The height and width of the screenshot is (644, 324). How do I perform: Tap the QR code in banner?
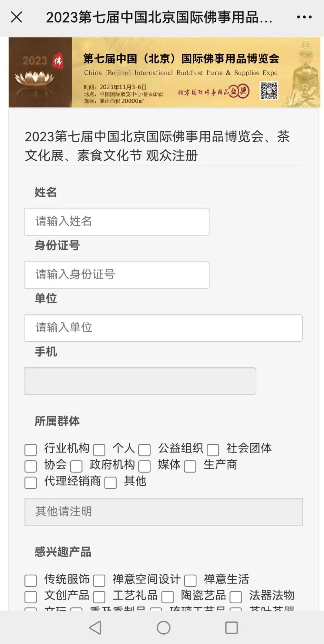click(x=269, y=91)
